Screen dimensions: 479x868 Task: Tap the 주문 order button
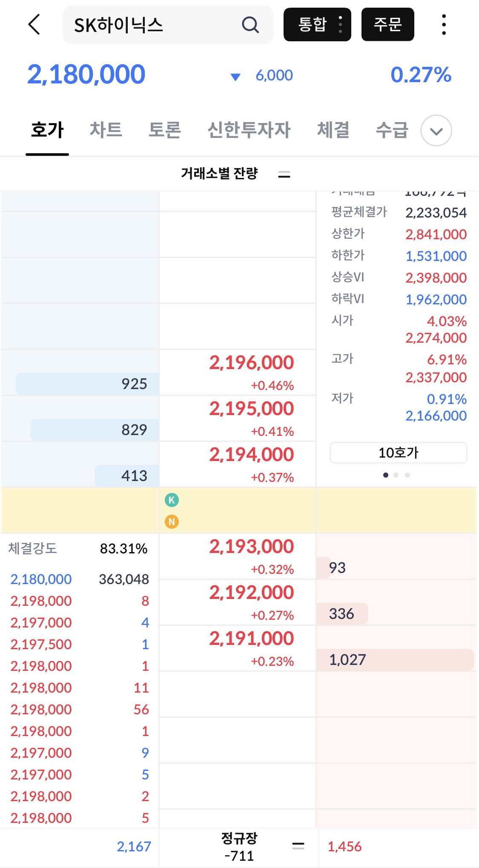coord(387,24)
